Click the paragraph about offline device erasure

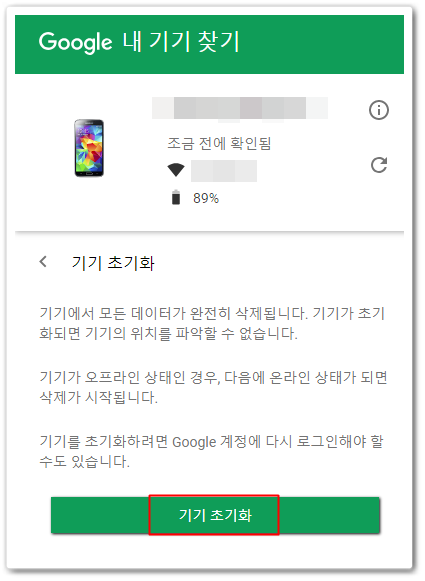click(x=213, y=387)
